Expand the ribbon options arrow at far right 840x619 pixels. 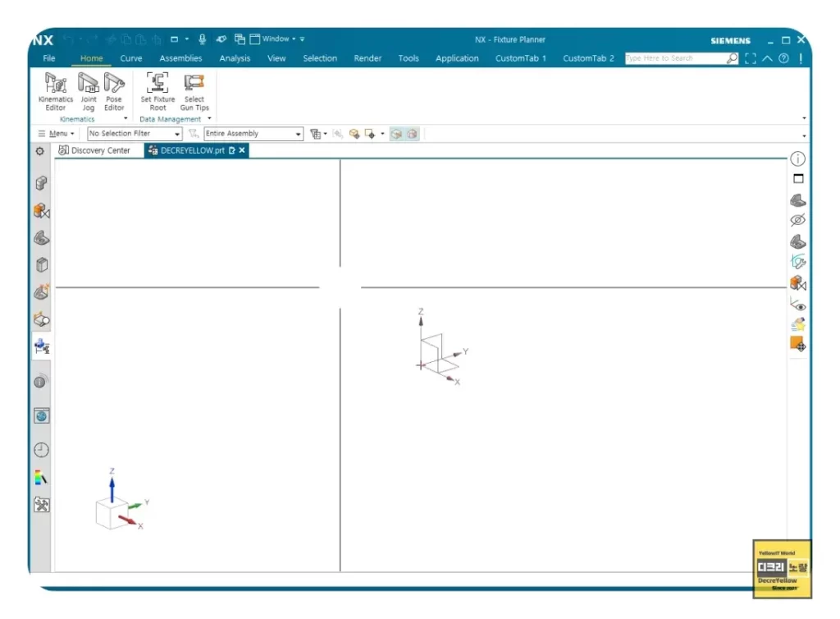[804, 118]
